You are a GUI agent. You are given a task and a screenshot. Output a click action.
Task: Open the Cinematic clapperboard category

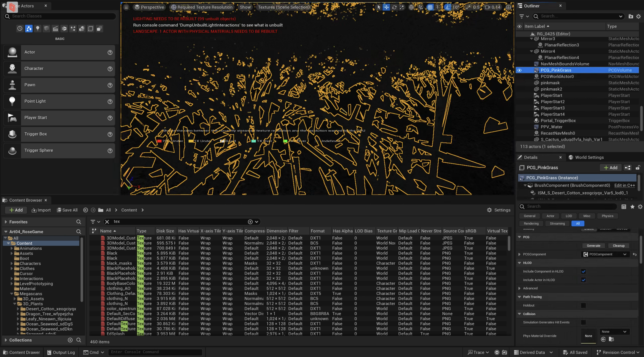(55, 28)
